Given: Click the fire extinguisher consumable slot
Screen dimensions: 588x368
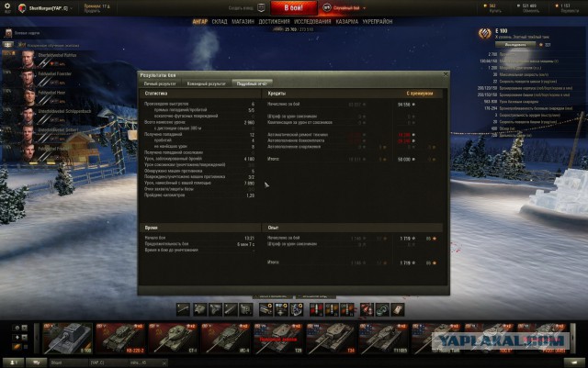Looking at the screenshot, I should click(367, 309).
